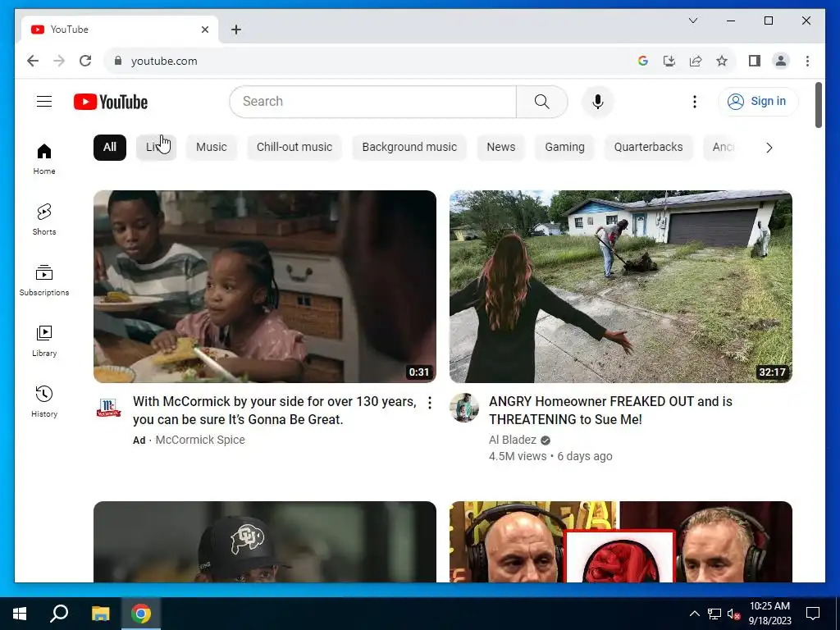Screen dimensions: 840x630
Task: Open the ANGRY Homeowner video thumbnail
Action: coord(620,286)
